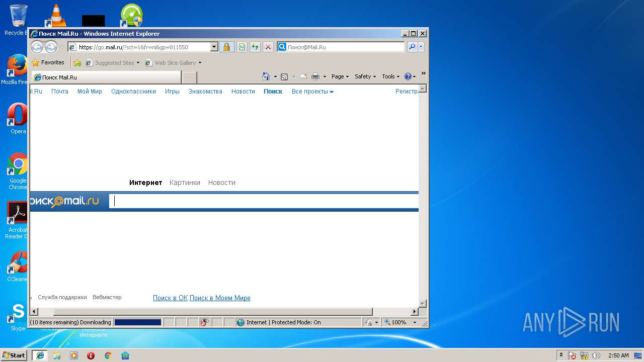Open Служба поддержки footer link
Screen dimensions: 644x362
point(62,297)
